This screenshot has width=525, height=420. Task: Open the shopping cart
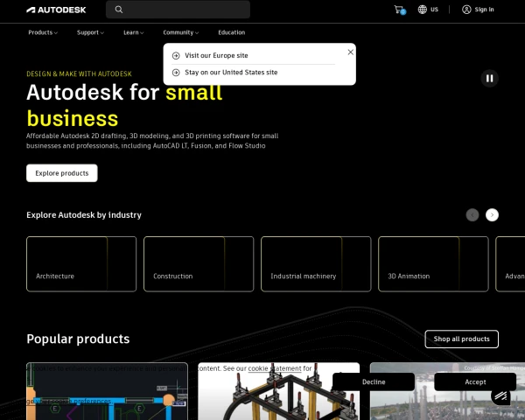pyautogui.click(x=399, y=10)
